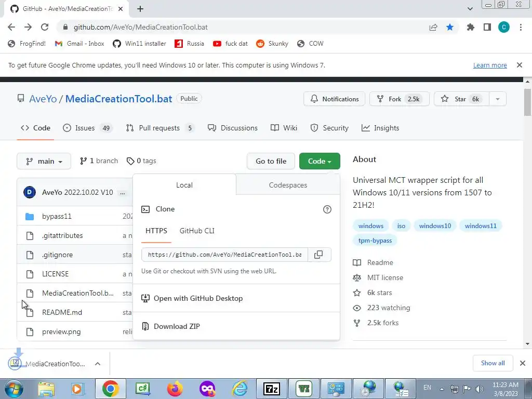Viewport: 532px width, 399px height.
Task: Click the Notifications button
Action: coord(334,99)
